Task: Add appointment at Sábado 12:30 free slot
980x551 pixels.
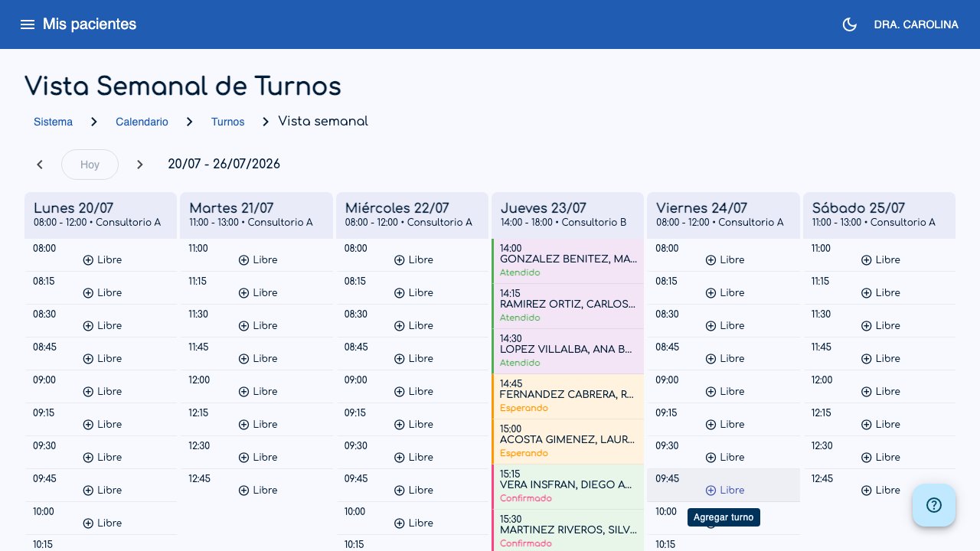Action: pos(880,452)
